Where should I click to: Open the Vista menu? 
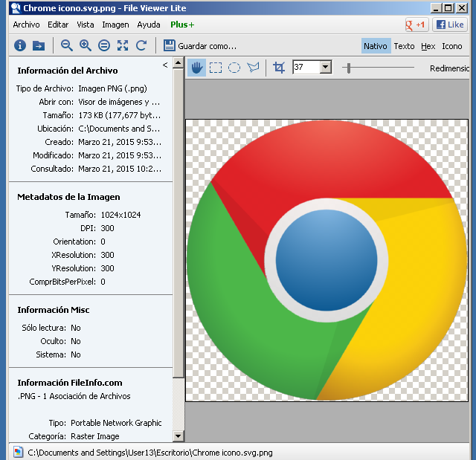tap(86, 25)
